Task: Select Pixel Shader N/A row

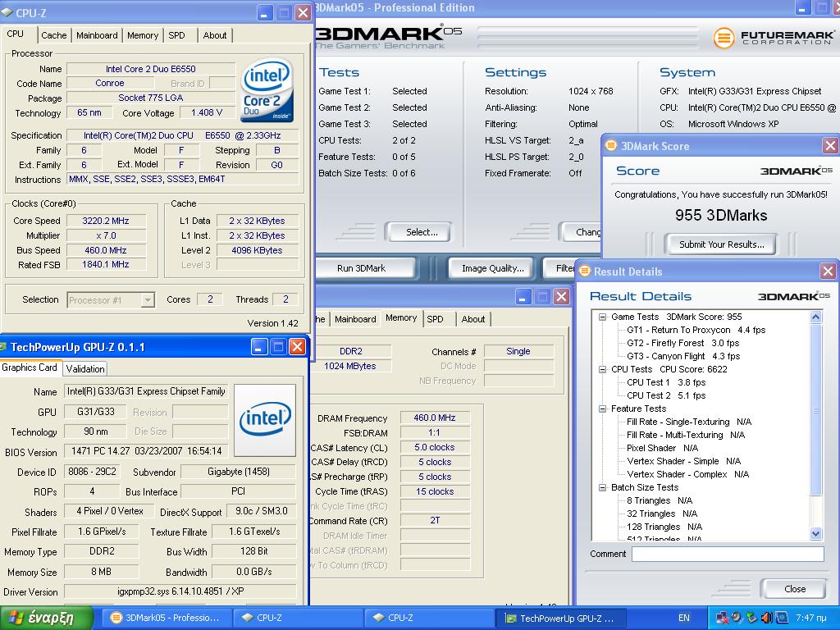Action: point(662,448)
